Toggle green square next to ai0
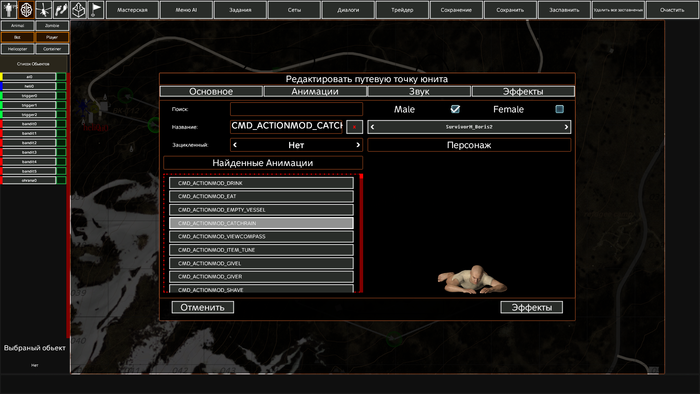This screenshot has width=700, height=394. (x=61, y=77)
